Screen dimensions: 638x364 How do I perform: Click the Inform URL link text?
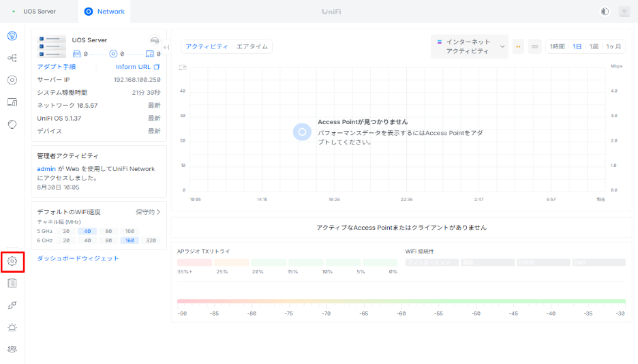tap(133, 67)
